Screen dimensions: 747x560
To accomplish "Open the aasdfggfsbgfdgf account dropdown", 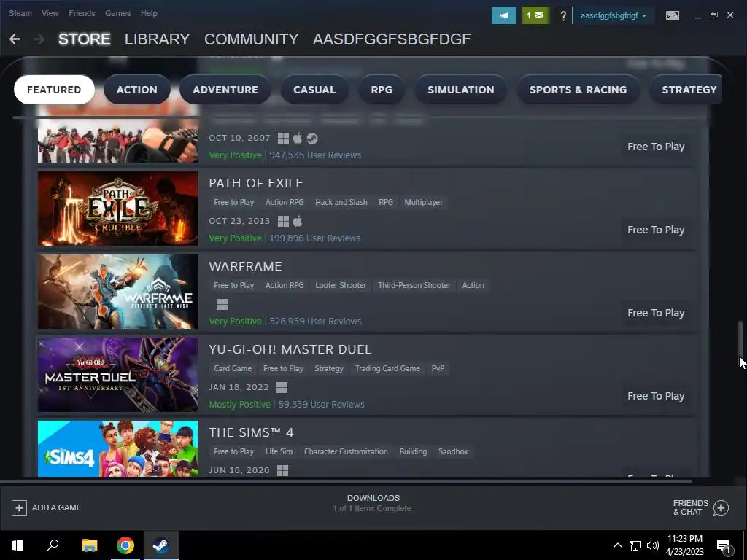I will click(613, 15).
